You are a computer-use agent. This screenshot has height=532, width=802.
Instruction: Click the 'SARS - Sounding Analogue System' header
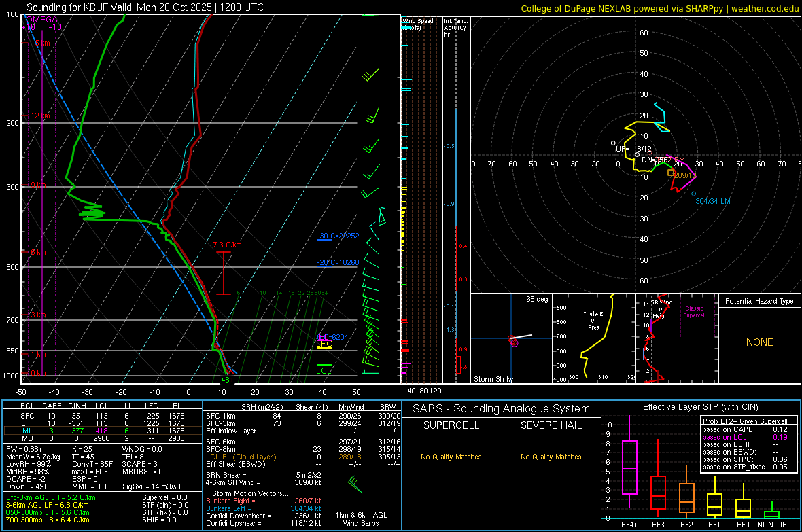[x=502, y=409]
